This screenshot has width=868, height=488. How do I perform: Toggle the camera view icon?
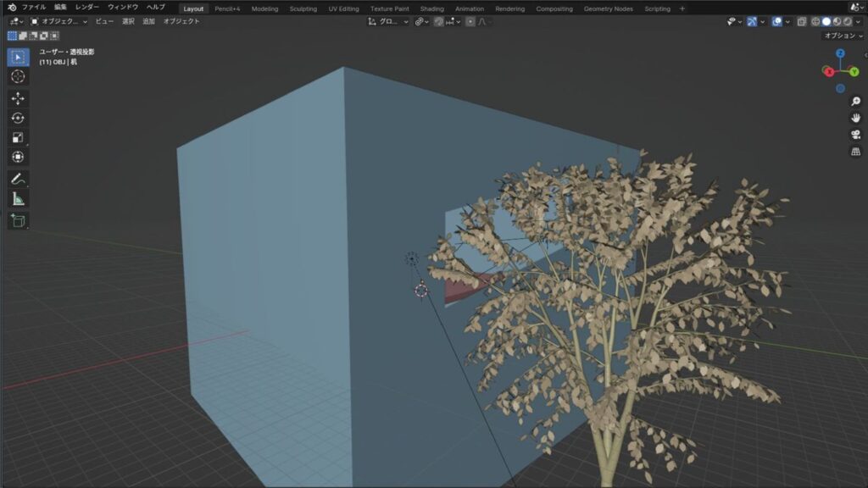tap(856, 135)
